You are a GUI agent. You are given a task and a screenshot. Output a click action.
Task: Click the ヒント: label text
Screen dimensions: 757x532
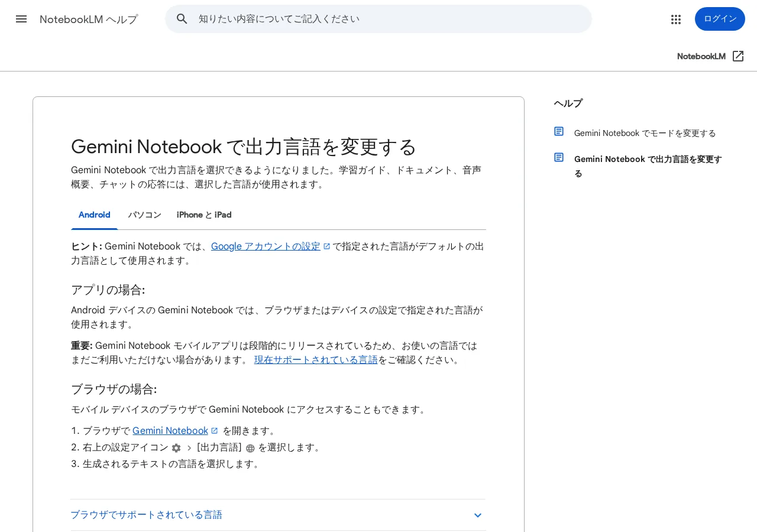(x=86, y=246)
